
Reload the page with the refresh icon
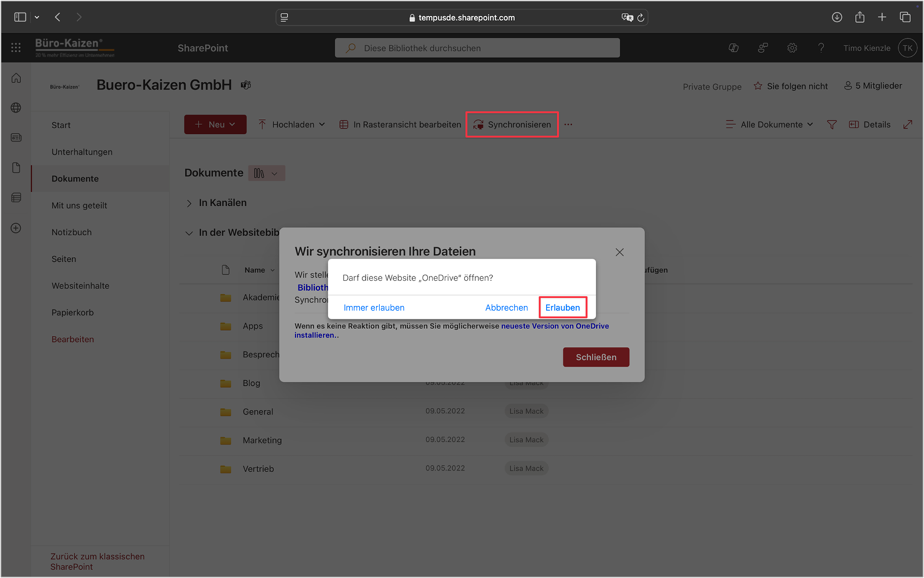coord(641,17)
